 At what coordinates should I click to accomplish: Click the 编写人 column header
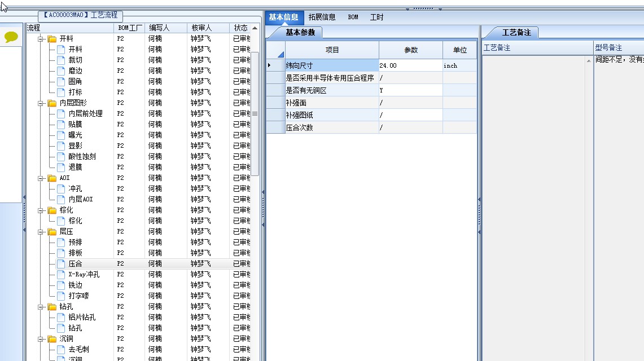click(165, 28)
